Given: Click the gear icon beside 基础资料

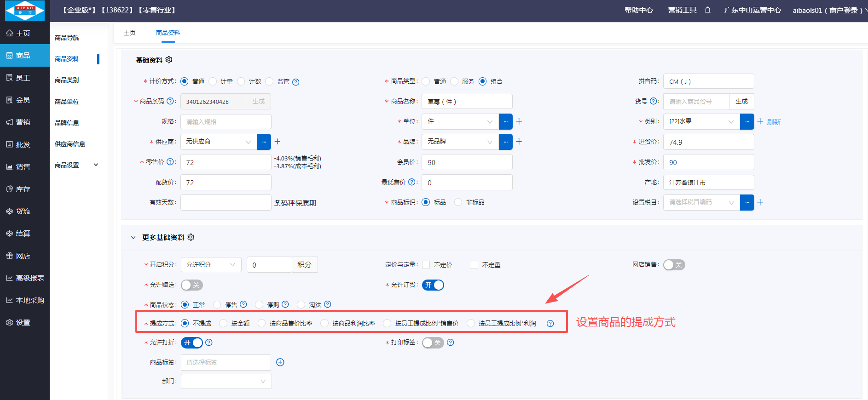Looking at the screenshot, I should pos(169,60).
